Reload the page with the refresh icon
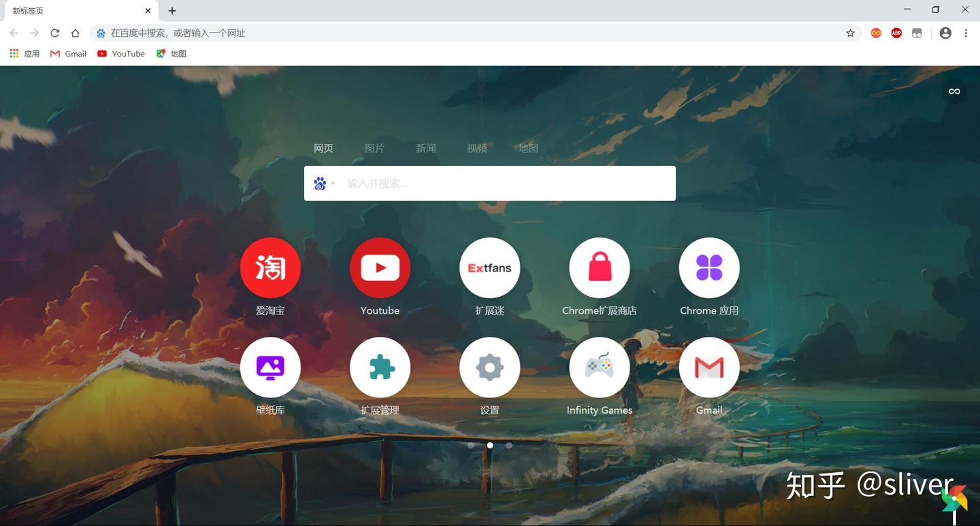The height and width of the screenshot is (526, 980). coord(55,33)
